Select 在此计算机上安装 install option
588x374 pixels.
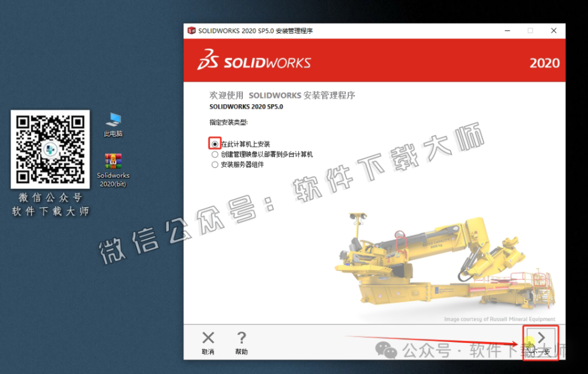pos(215,143)
